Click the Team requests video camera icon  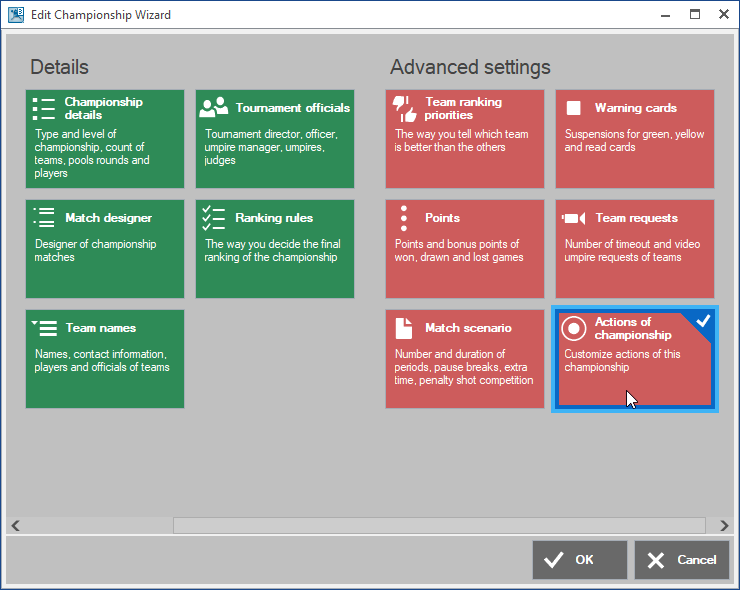point(573,218)
